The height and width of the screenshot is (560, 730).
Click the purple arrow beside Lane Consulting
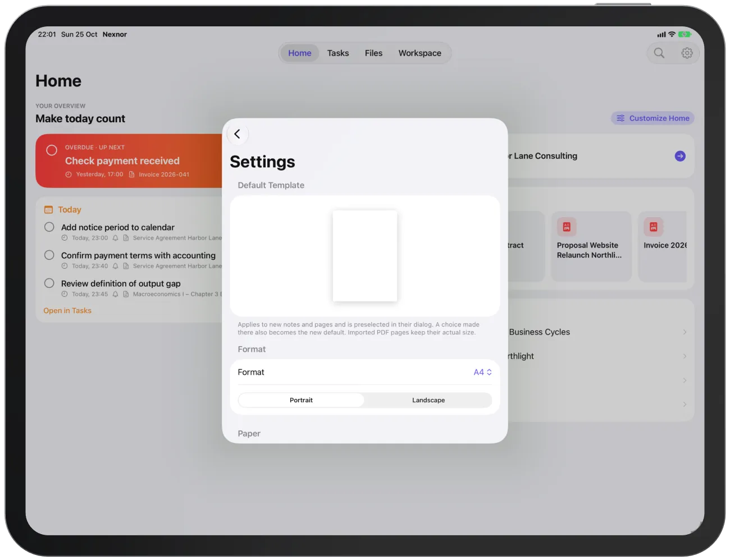(680, 156)
